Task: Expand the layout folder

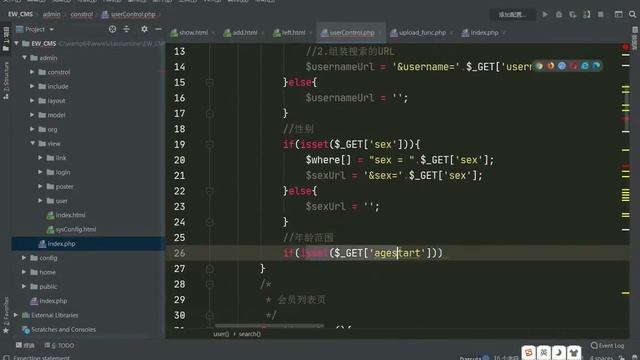Action: [32, 100]
